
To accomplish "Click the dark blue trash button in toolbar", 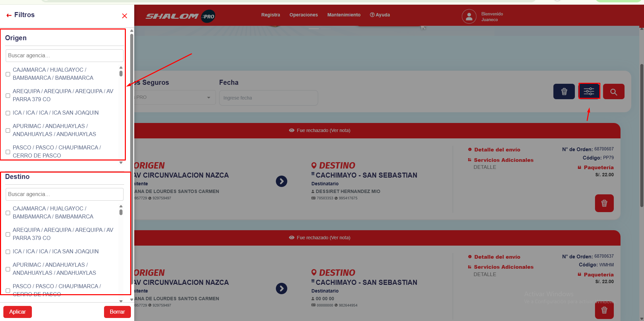I will (x=564, y=91).
